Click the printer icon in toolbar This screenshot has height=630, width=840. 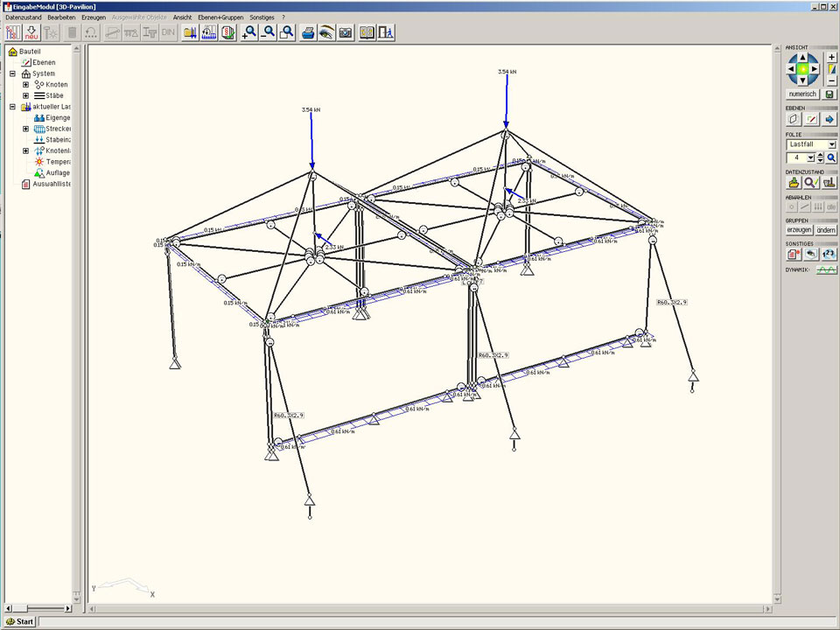point(308,32)
